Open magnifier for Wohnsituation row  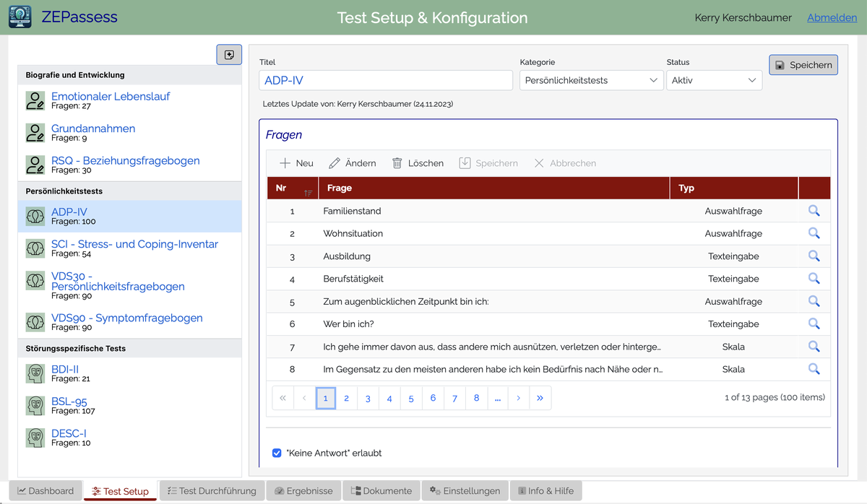814,233
